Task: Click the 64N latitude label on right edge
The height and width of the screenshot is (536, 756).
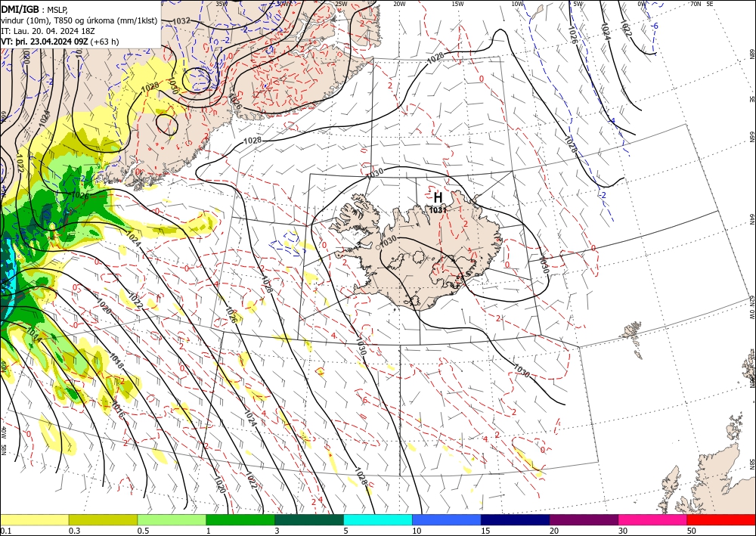Action: click(x=751, y=218)
